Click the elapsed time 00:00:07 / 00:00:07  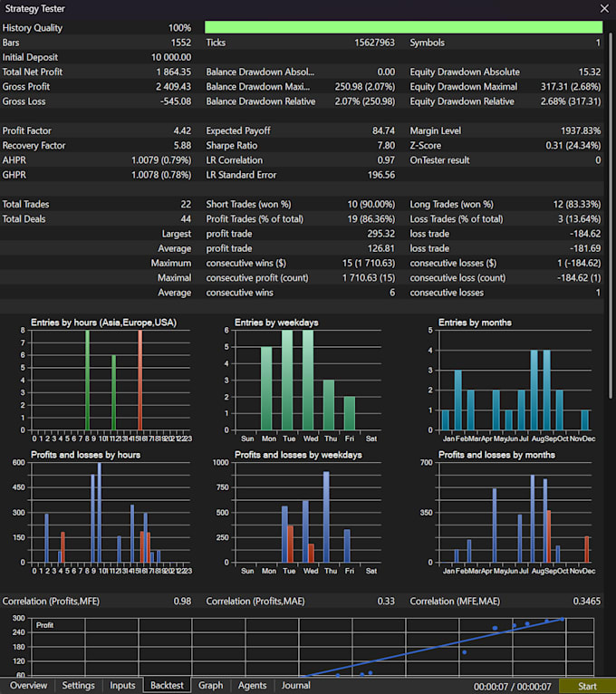513,687
